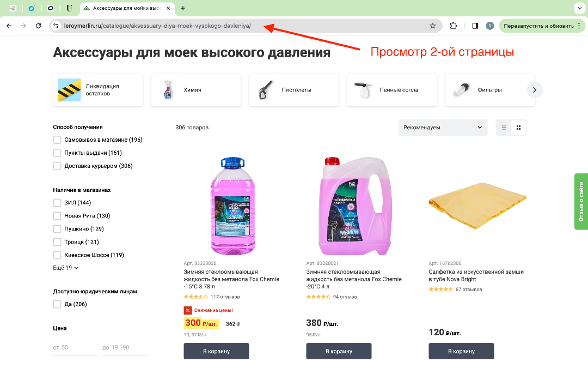Toggle the browser side panel icon

pos(475,26)
